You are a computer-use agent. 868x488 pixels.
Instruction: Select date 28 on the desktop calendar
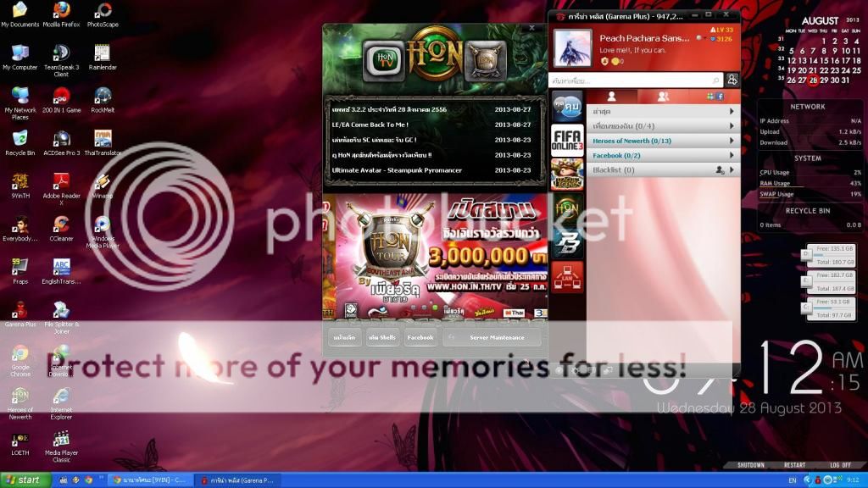[x=813, y=80]
